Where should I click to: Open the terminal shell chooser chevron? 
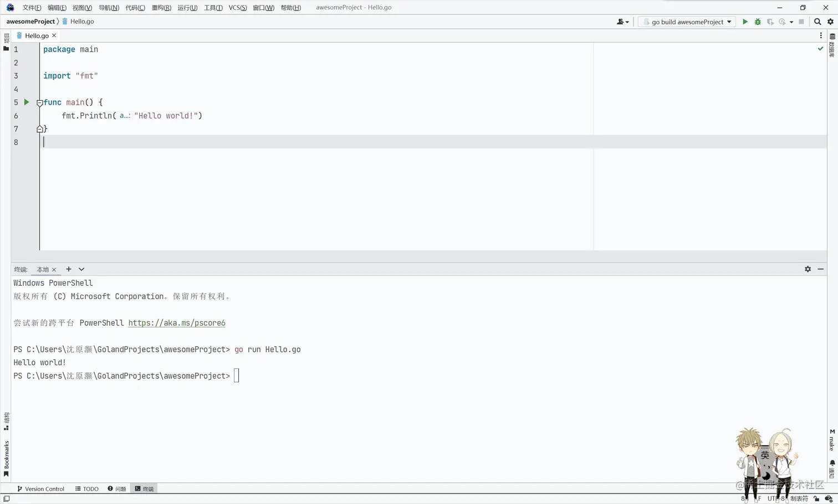pos(81,269)
